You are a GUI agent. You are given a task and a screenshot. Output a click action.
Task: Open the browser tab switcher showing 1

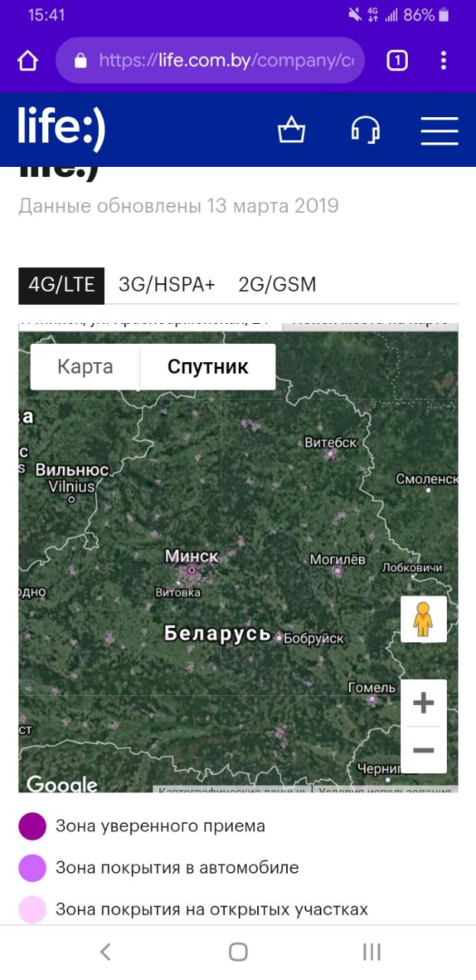(396, 60)
